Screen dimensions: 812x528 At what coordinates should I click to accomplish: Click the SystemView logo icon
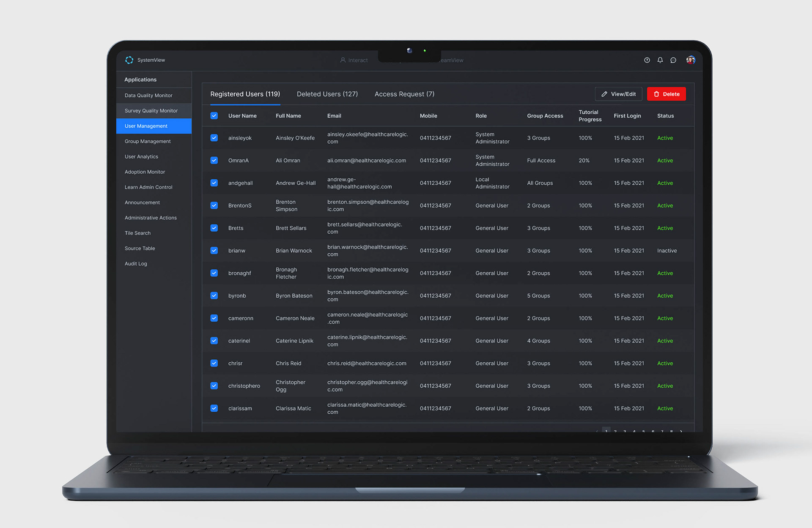129,60
